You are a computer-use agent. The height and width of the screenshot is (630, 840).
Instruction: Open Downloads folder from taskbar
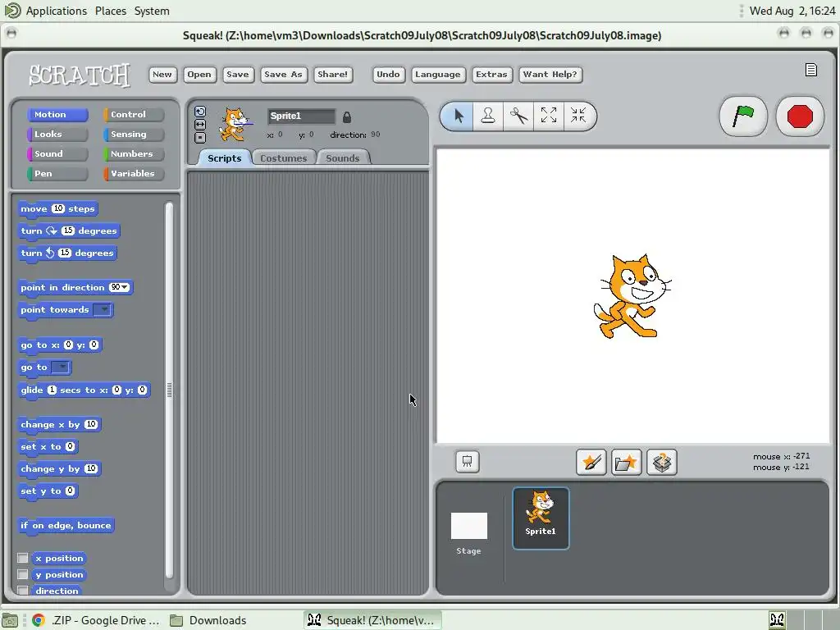(x=208, y=620)
